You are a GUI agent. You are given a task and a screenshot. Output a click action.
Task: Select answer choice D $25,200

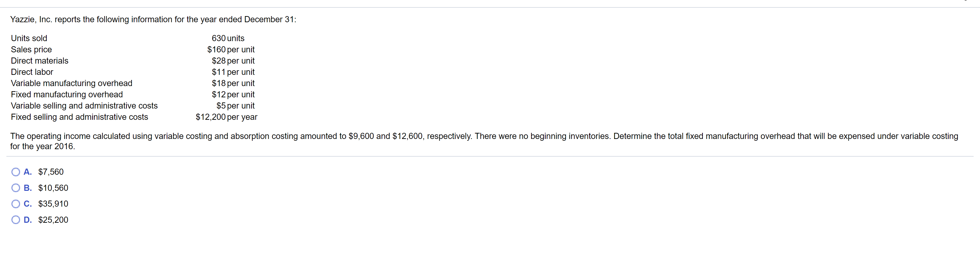tap(53, 220)
